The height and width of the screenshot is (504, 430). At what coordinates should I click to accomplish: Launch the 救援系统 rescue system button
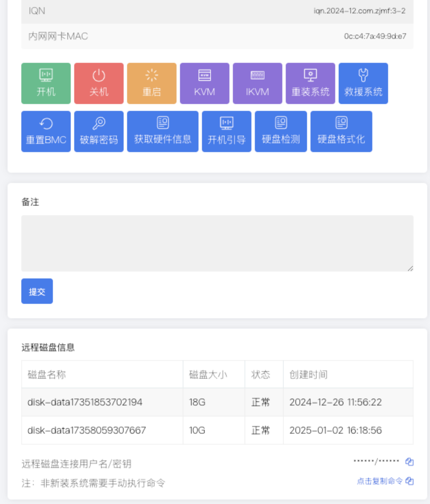(363, 83)
